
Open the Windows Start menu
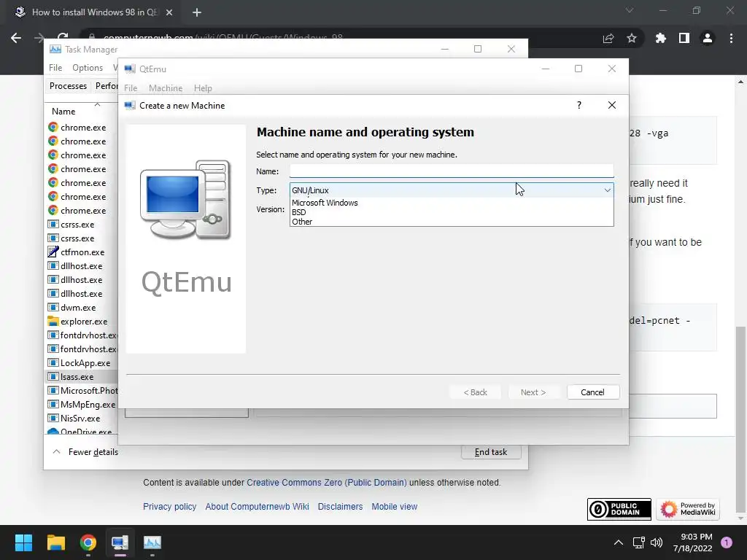pos(23,542)
